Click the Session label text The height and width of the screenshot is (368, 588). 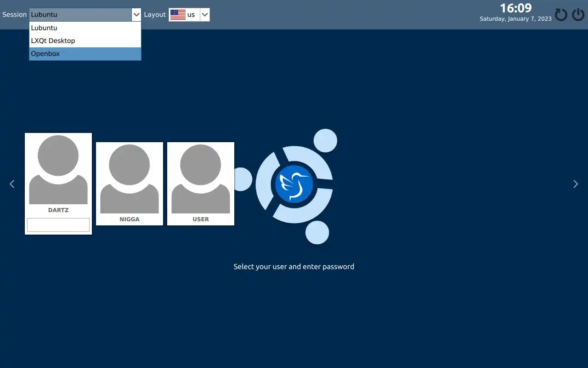pos(15,15)
